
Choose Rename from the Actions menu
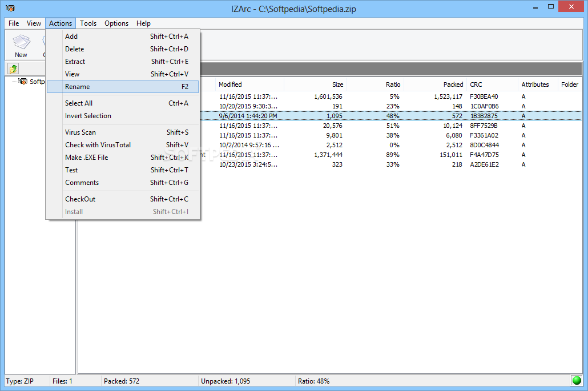pyautogui.click(x=123, y=87)
